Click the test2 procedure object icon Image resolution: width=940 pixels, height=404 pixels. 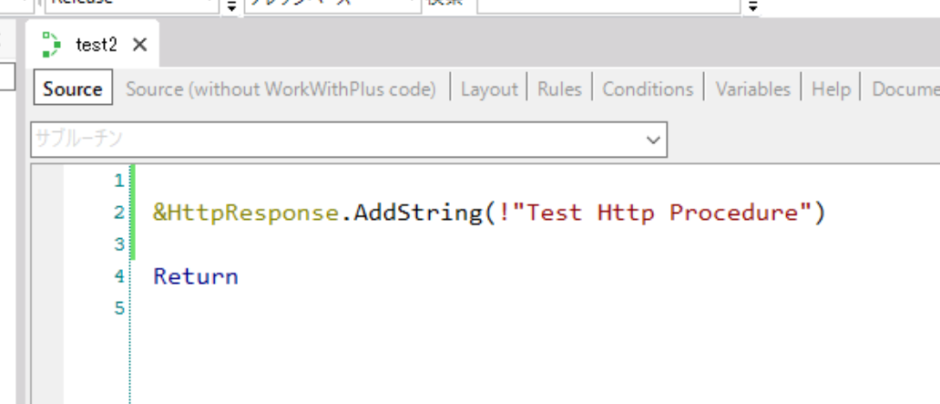click(51, 44)
